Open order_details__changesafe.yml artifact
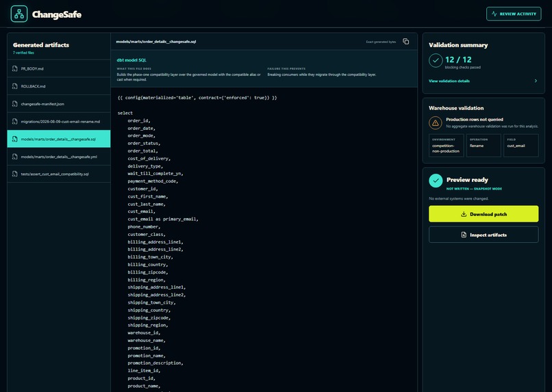Viewport: 552px width, 392px height. [x=59, y=157]
